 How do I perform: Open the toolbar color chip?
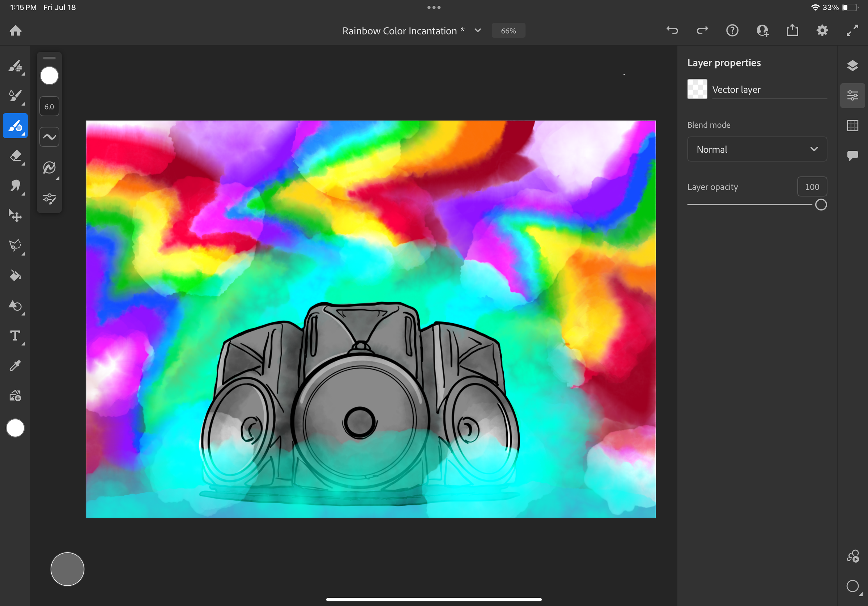click(16, 428)
